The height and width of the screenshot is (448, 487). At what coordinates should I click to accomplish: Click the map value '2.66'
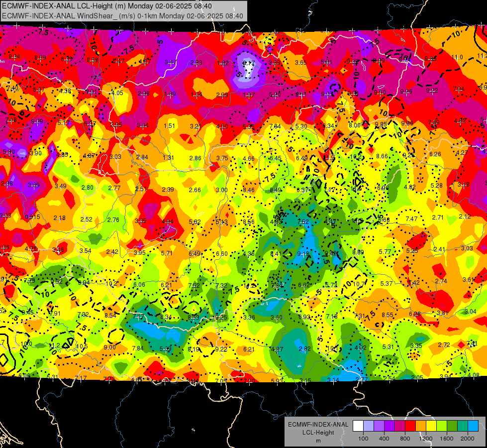click(x=195, y=190)
